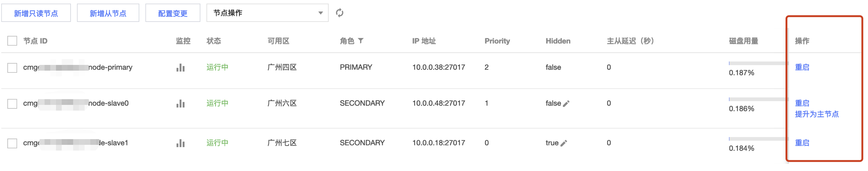The height and width of the screenshot is (171, 868).
Task: Click 新增只读节点 button
Action: point(36,13)
